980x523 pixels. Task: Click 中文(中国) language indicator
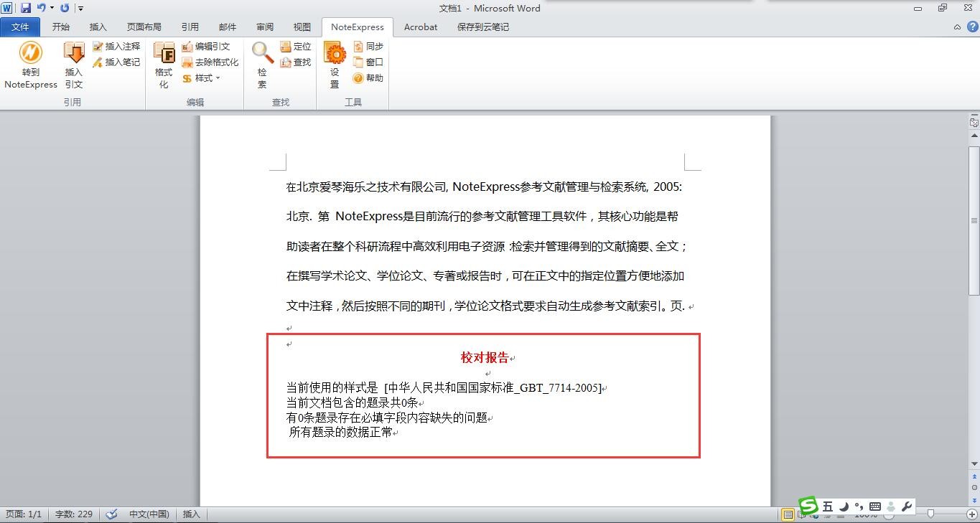tap(149, 514)
